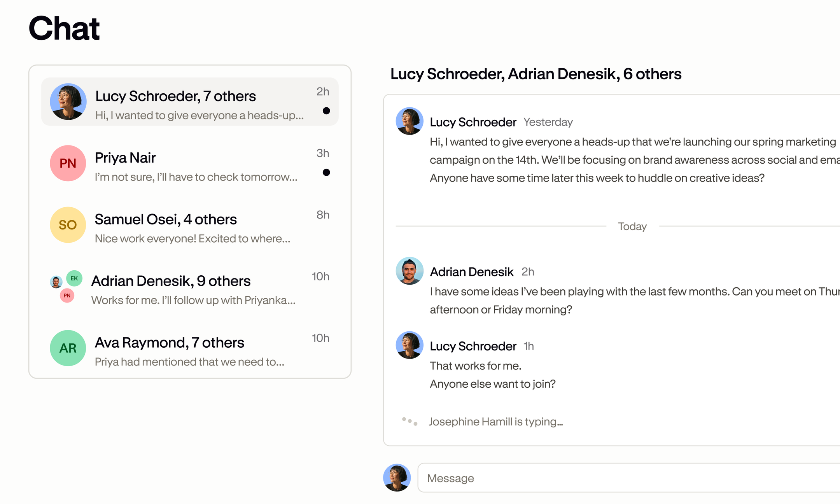The height and width of the screenshot is (504, 840).
Task: Open Samuel Osei, 4 others conversation
Action: 190,225
